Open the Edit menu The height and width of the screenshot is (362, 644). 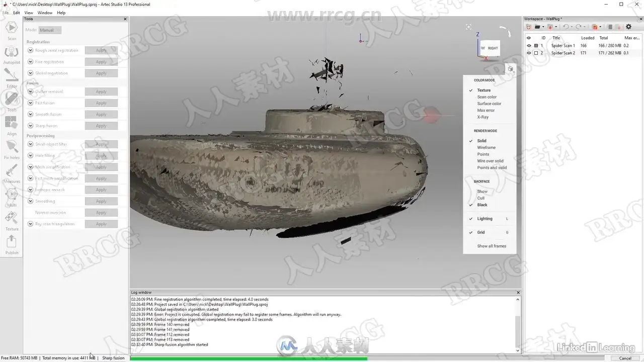[x=17, y=13]
